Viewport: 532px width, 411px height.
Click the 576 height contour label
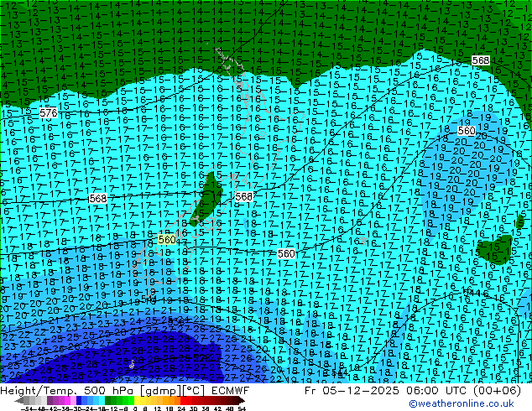48,112
